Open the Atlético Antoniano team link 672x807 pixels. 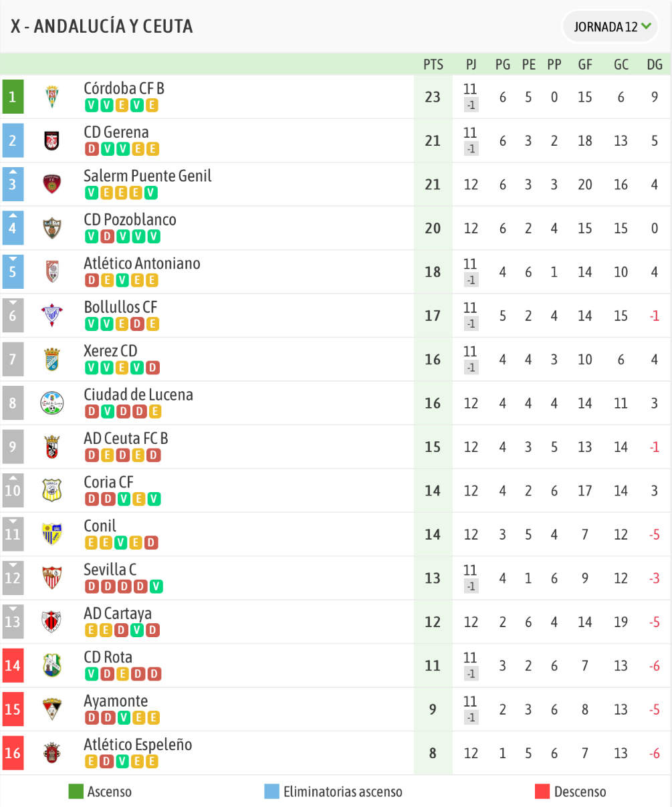point(142,263)
